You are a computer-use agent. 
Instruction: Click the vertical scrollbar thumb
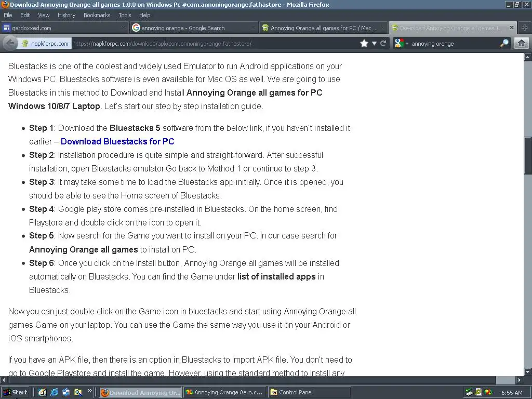(528, 156)
